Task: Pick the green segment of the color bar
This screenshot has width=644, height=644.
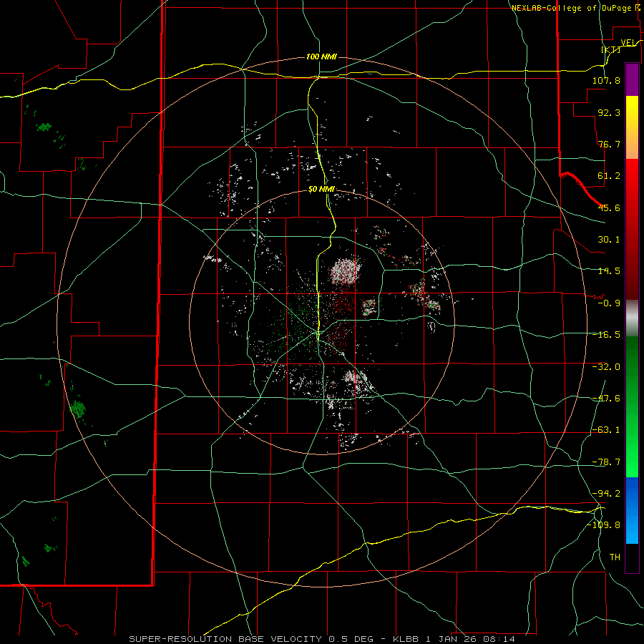Action: click(632, 406)
